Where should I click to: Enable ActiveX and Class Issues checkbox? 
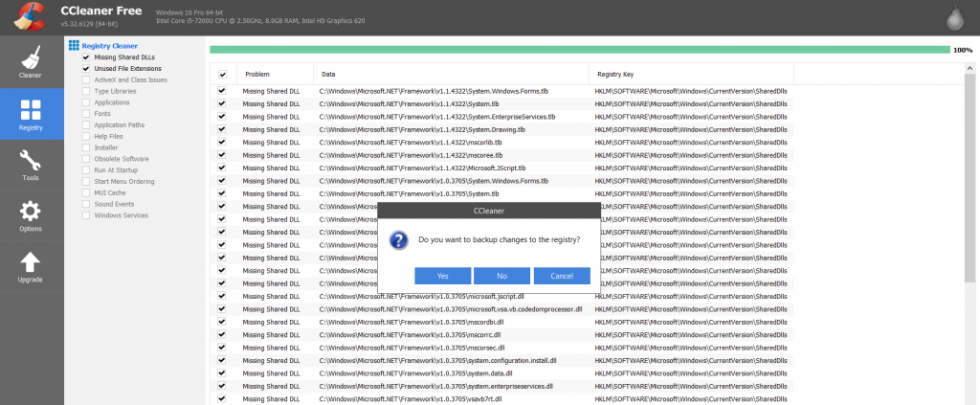click(86, 80)
